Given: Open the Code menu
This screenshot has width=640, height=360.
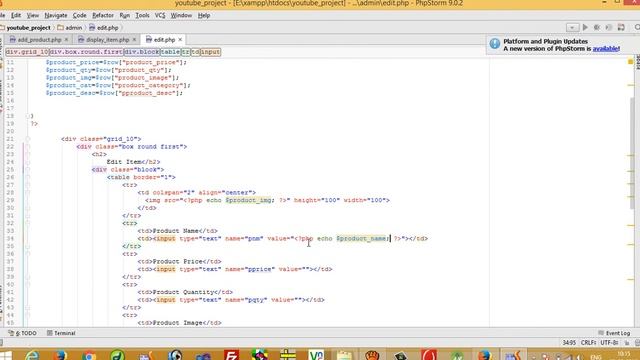Looking at the screenshot, I should 80,16.
